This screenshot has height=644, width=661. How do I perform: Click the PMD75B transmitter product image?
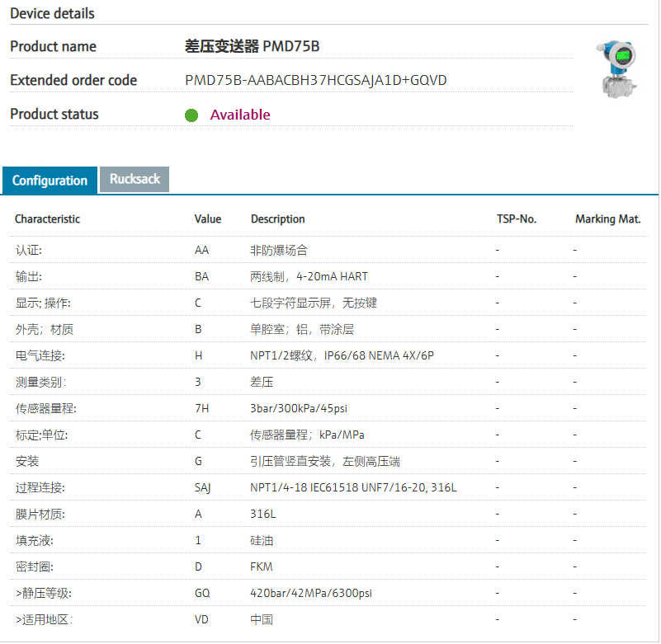(616, 70)
